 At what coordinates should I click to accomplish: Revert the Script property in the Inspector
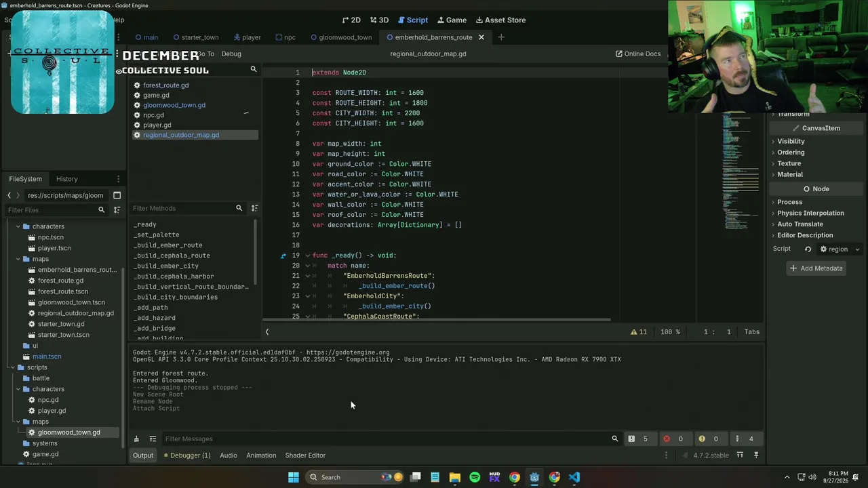click(x=808, y=249)
